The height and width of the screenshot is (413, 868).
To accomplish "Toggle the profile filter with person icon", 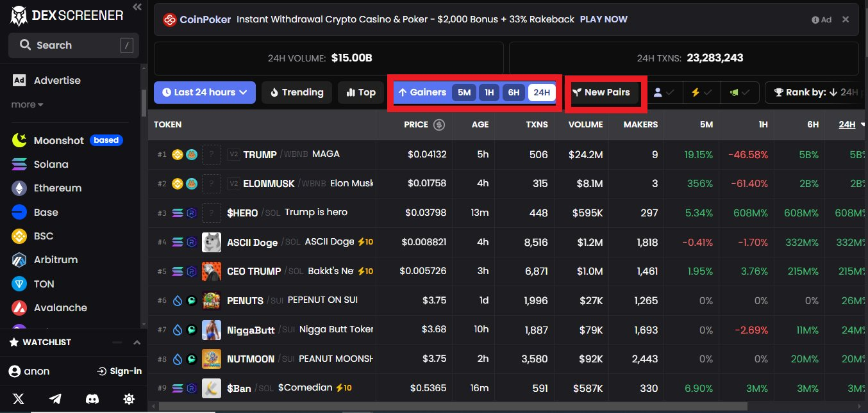I will point(664,92).
